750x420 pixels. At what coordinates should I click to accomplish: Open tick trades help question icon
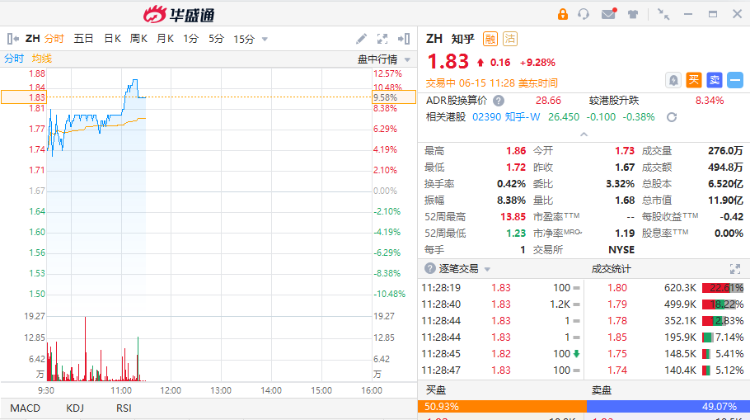(430, 268)
